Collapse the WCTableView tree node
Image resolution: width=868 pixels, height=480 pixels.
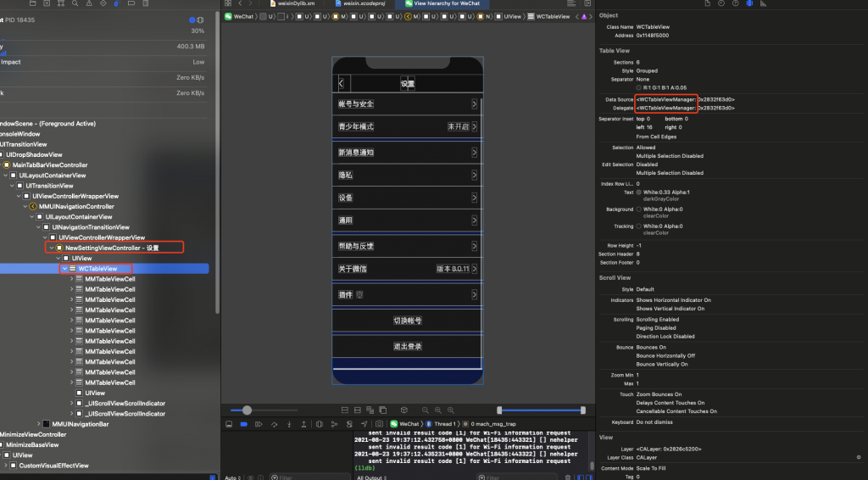63,269
